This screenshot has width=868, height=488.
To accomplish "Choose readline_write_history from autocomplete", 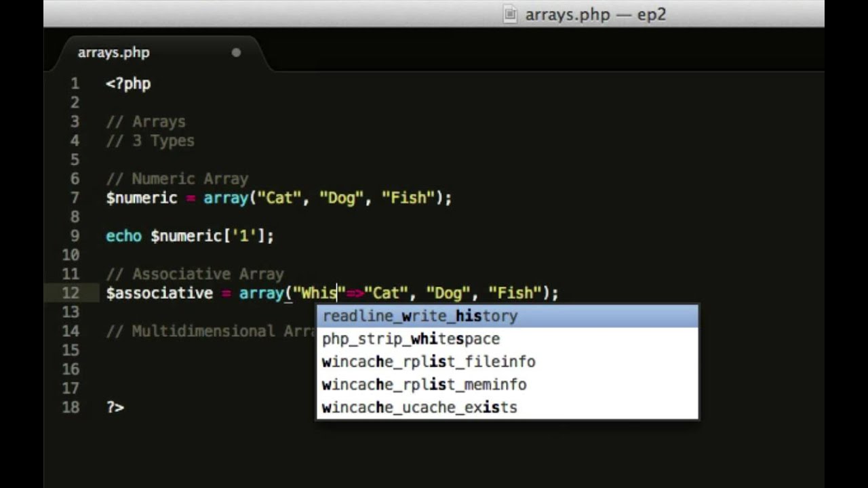I will click(x=507, y=316).
